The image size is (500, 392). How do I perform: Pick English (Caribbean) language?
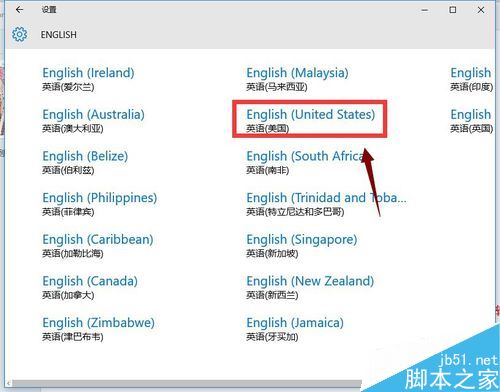tap(98, 246)
